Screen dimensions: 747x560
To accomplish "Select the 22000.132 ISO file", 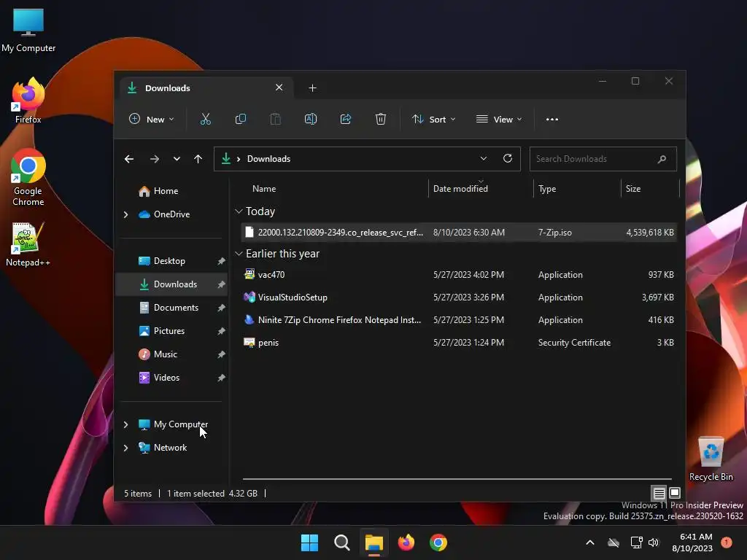I will point(459,233).
